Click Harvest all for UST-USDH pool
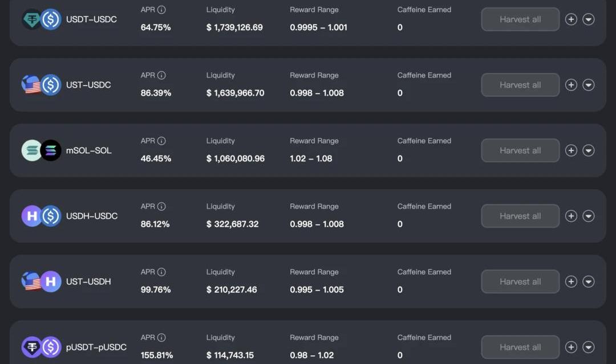 [520, 281]
